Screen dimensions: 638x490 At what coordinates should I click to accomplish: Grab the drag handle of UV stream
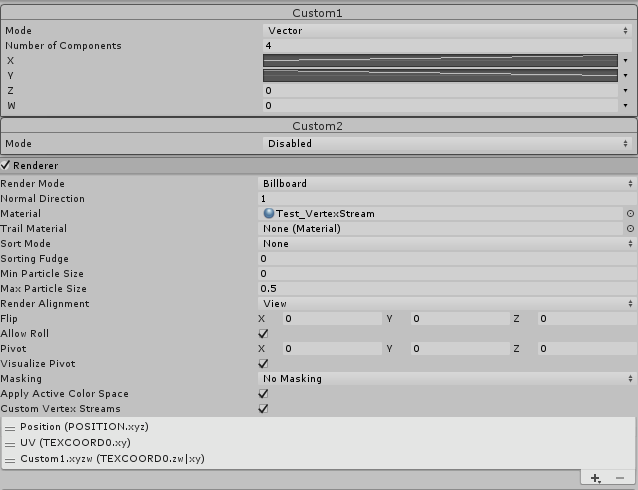pyautogui.click(x=10, y=443)
